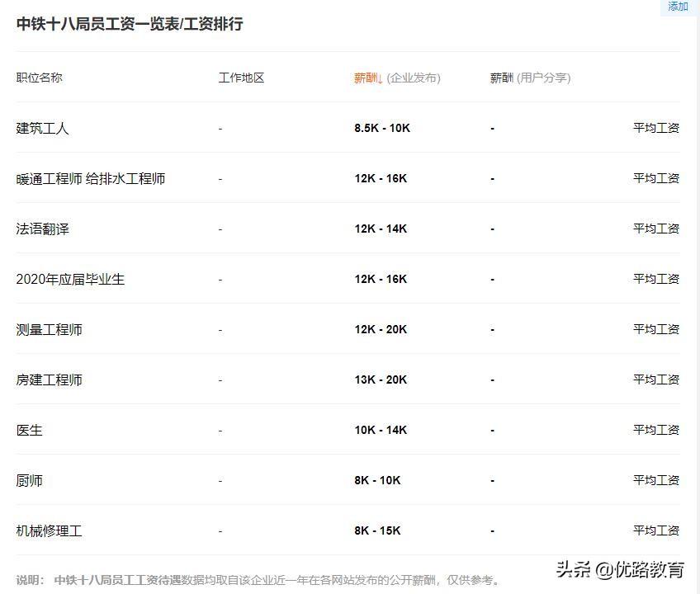Click the 薪酬 (用户分享) column header
700x594 pixels.
pyautogui.click(x=530, y=78)
